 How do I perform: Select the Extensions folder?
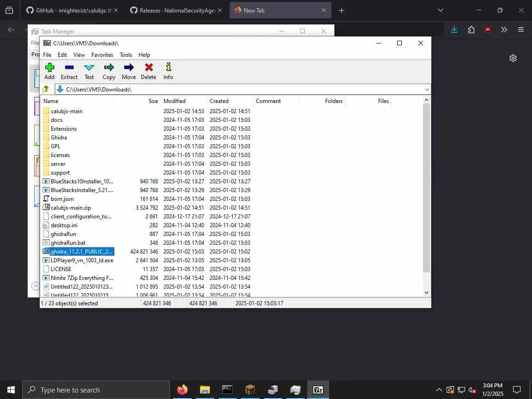[63, 128]
